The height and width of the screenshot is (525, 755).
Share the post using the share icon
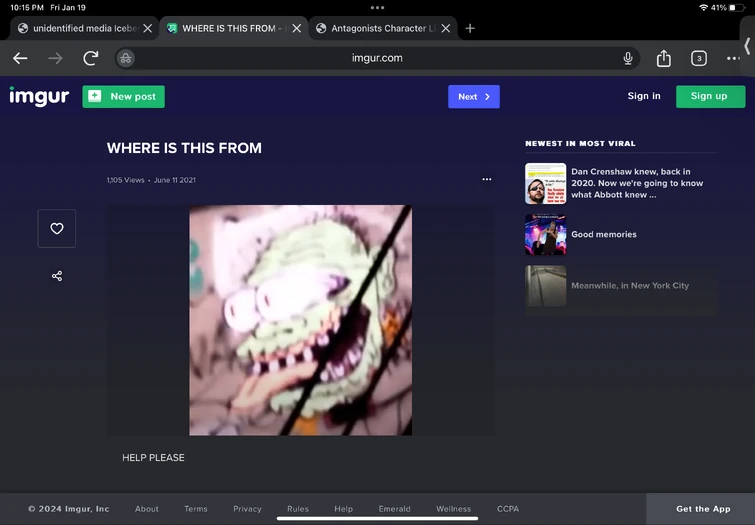57,276
